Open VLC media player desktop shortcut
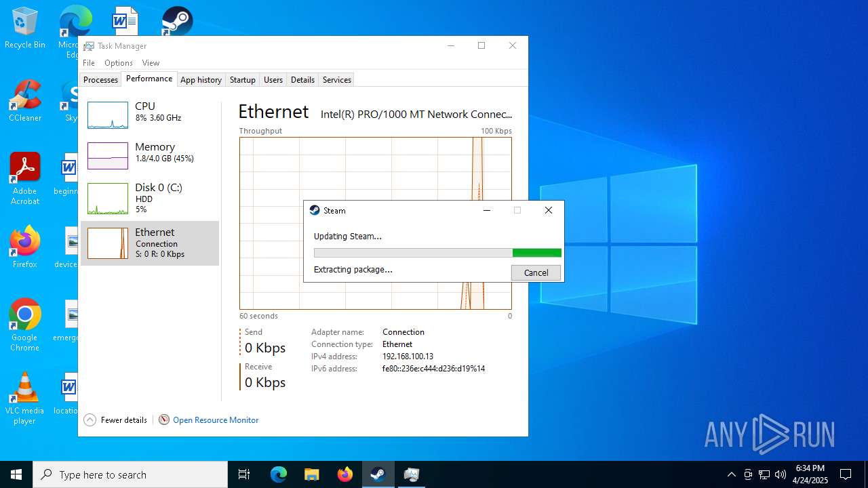 click(x=25, y=399)
